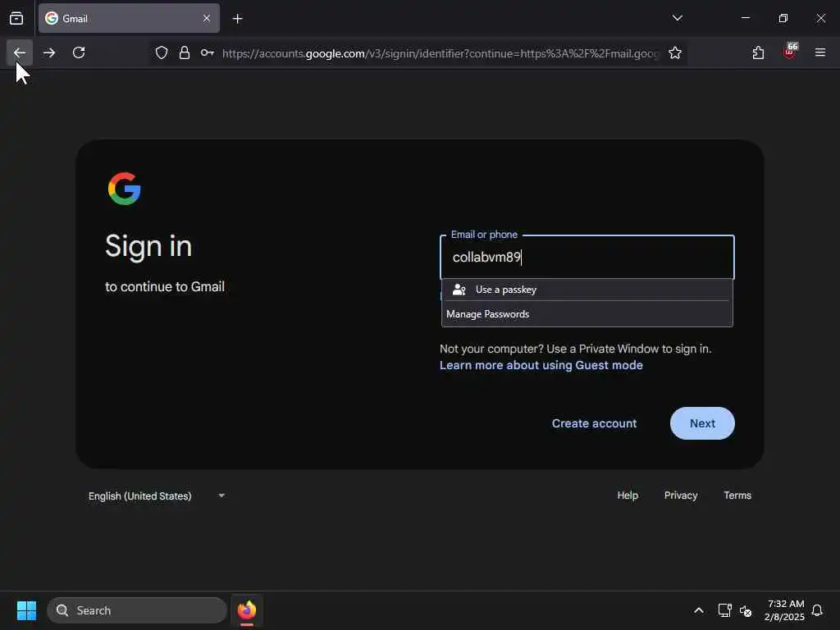Screen dimensions: 840x630
Task: Open the Windows Start menu
Action: 26,610
